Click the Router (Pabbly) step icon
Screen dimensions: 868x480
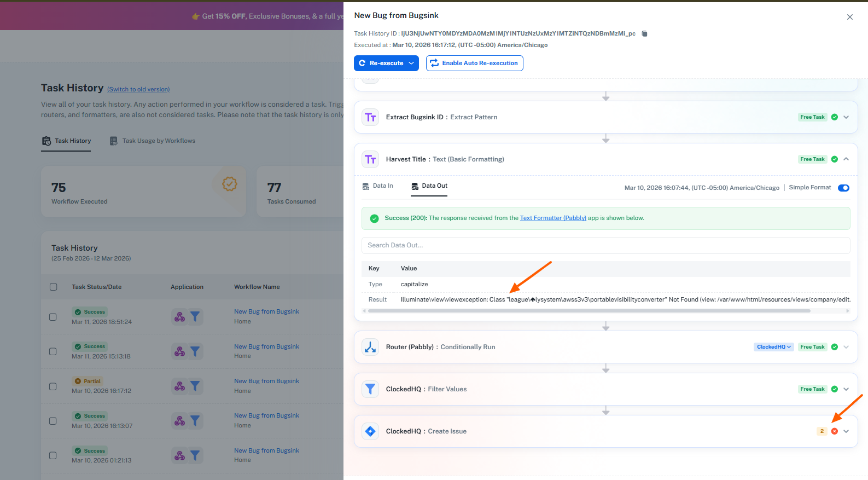[370, 347]
